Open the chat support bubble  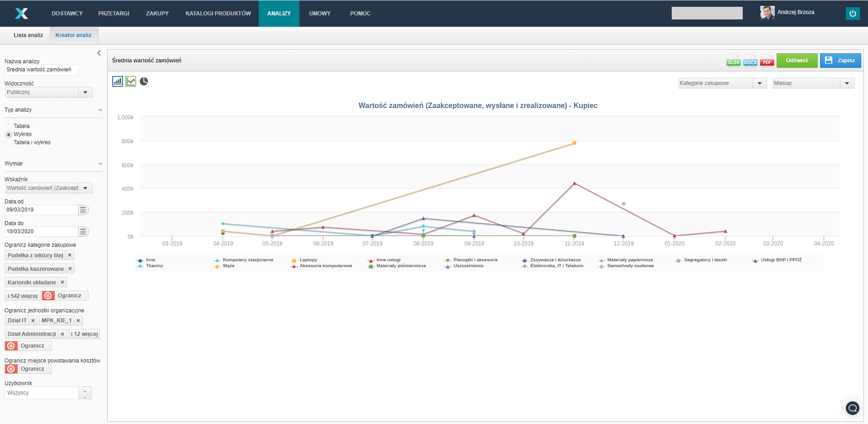tap(852, 408)
